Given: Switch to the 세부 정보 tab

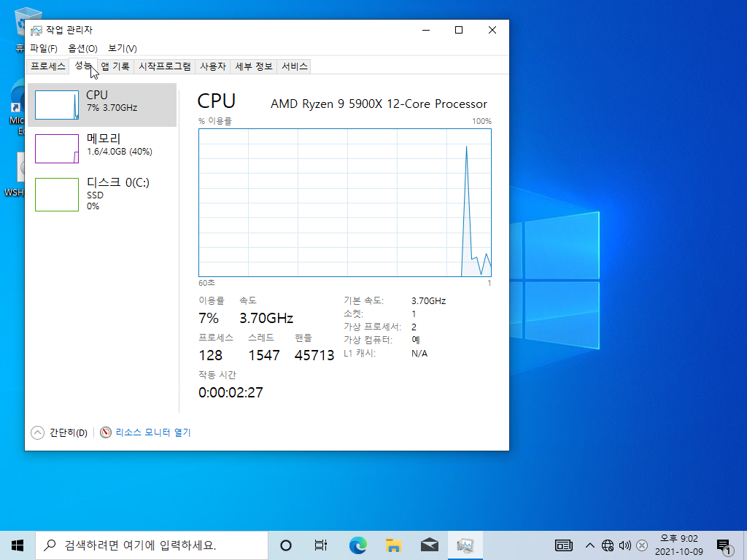Looking at the screenshot, I should coord(253,66).
